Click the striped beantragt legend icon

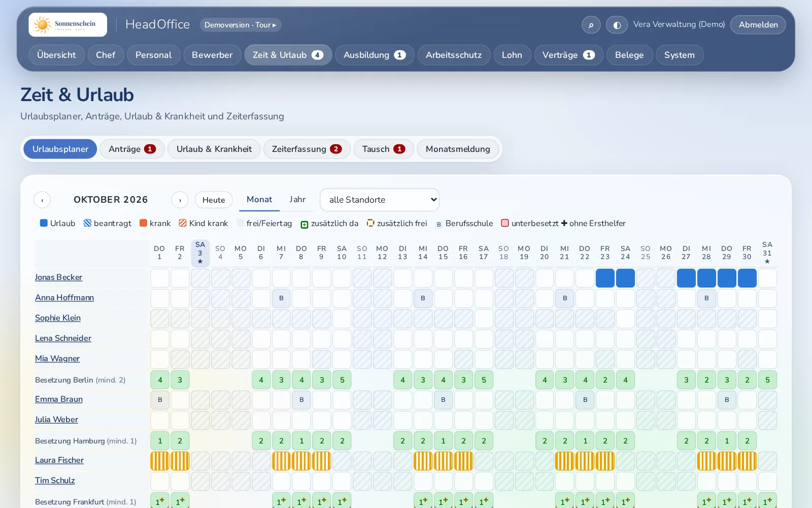(x=87, y=223)
